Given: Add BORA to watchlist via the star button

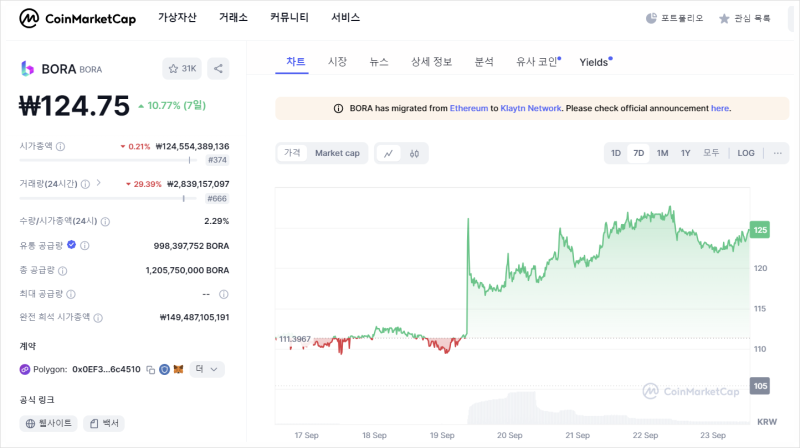Looking at the screenshot, I should (x=182, y=69).
